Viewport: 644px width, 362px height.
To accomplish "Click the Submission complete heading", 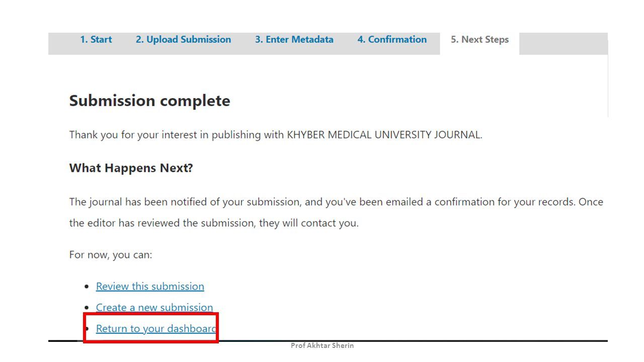I will [149, 101].
